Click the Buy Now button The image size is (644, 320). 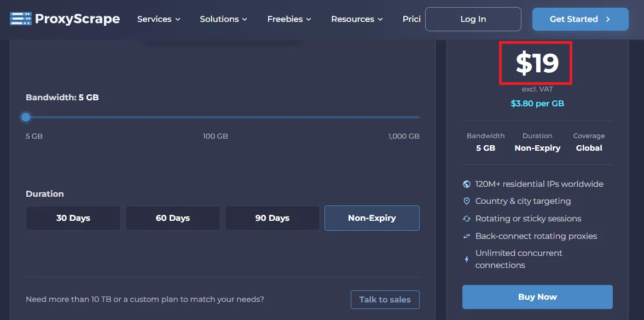(537, 297)
